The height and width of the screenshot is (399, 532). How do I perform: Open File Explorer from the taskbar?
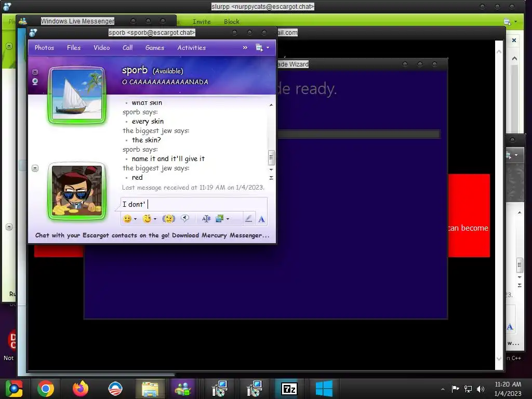(150, 389)
